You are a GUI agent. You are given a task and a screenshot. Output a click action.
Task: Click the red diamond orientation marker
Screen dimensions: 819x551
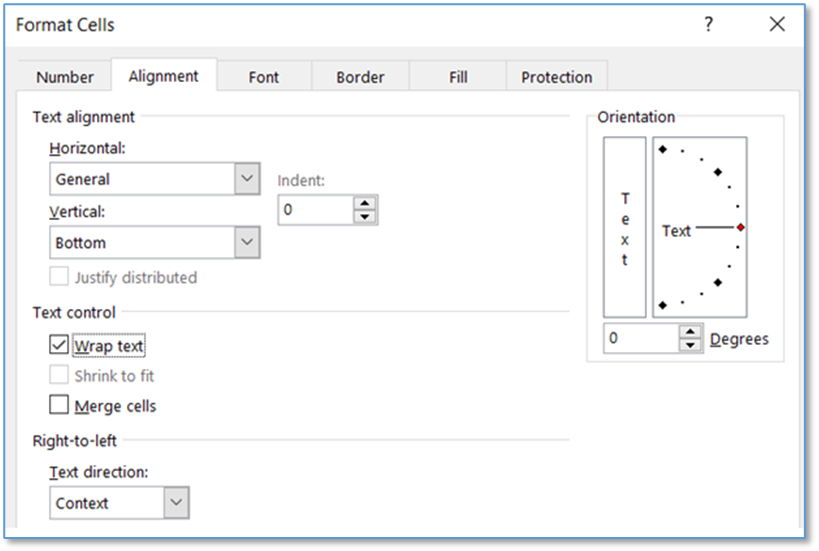point(740,228)
